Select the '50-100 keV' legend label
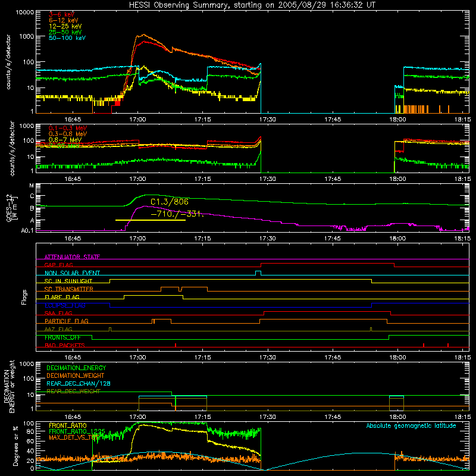Image resolution: width=476 pixels, height=476 pixels. pos(67,38)
